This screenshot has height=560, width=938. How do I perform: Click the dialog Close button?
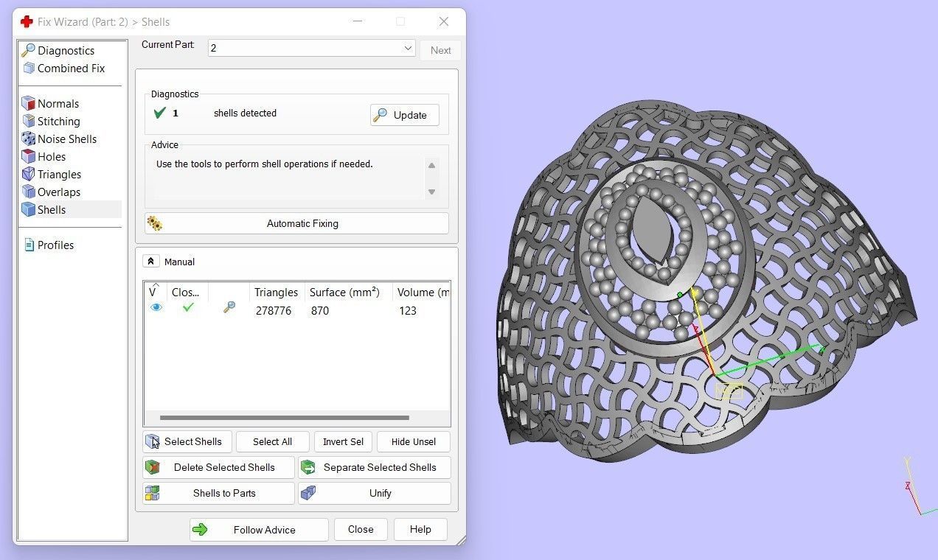[361, 529]
